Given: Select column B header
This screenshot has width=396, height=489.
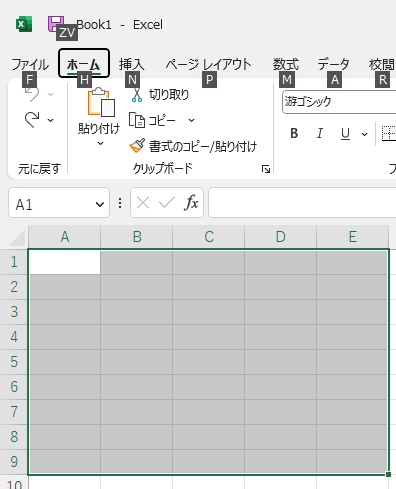Looking at the screenshot, I should click(137, 237).
